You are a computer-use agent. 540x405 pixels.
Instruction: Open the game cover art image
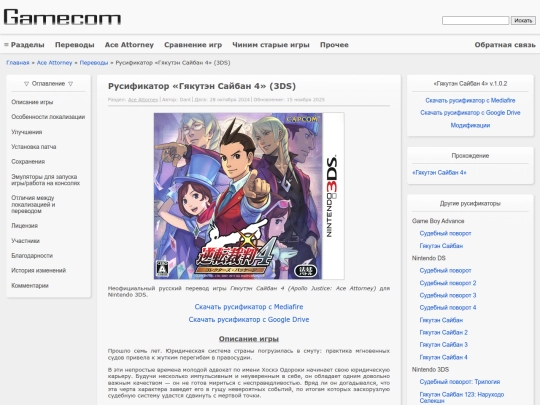249,196
